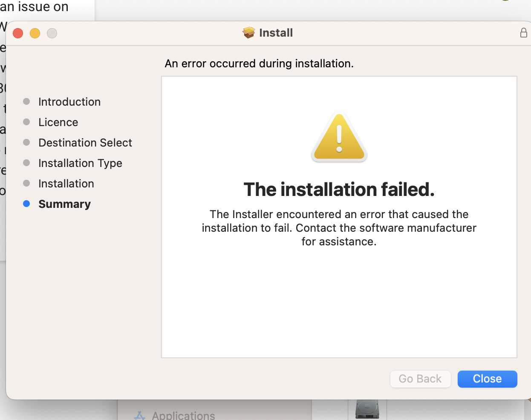Image resolution: width=531 pixels, height=420 pixels.
Task: Select the Introduction step in the sidebar
Action: point(69,102)
